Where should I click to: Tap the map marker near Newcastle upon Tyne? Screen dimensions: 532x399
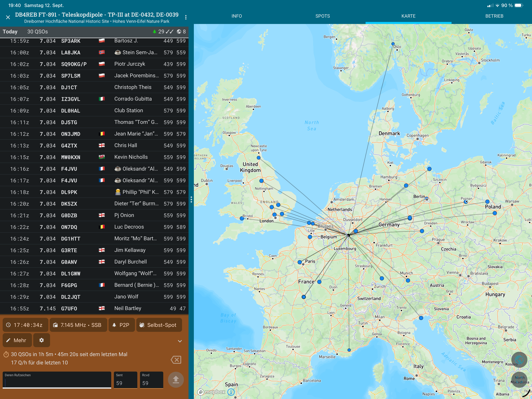259,158
